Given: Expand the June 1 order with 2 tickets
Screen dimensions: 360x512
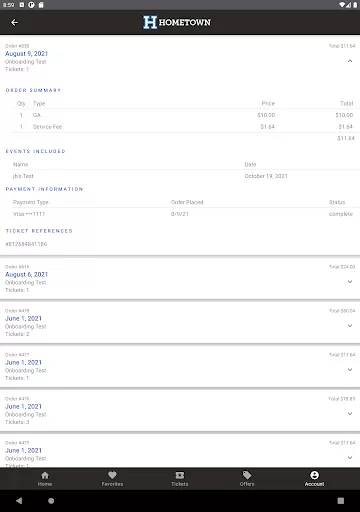Looking at the screenshot, I should [x=350, y=326].
